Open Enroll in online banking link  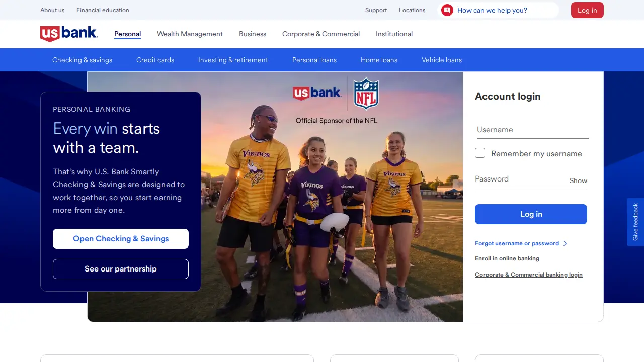pyautogui.click(x=507, y=258)
